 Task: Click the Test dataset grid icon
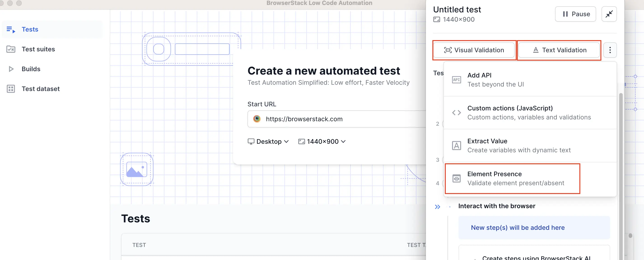(11, 89)
